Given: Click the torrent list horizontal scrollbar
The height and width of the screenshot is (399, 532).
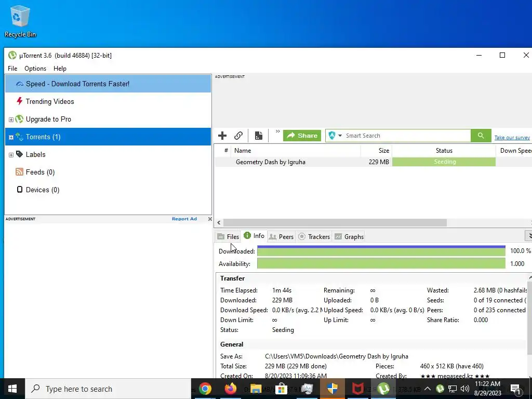Looking at the screenshot, I should [335, 222].
